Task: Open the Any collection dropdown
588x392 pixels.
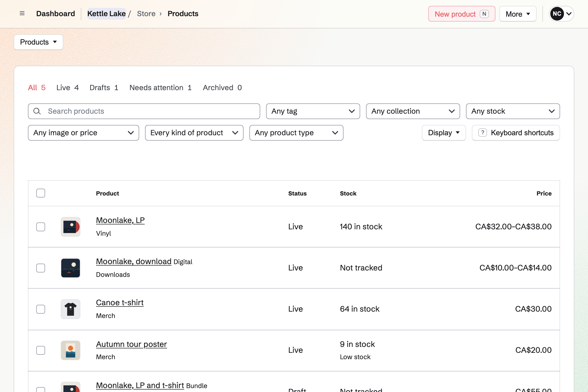Action: click(x=413, y=111)
